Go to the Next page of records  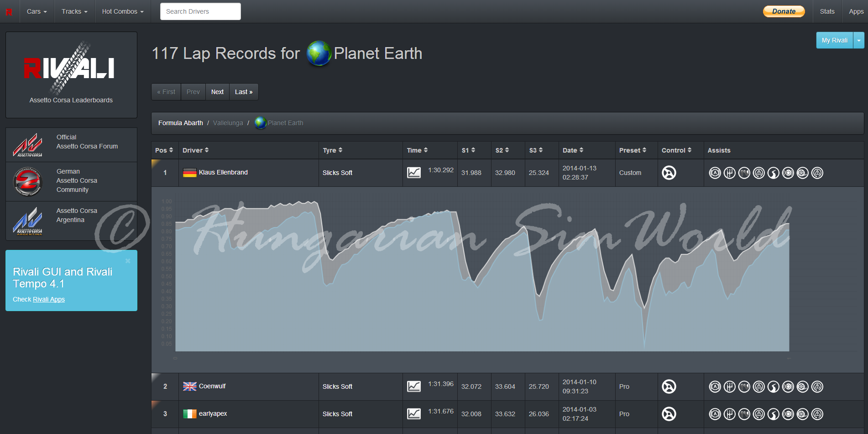[x=217, y=92]
